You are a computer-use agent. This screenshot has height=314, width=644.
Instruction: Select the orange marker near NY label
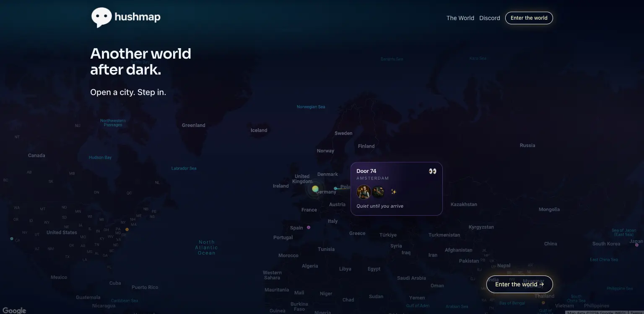click(127, 229)
